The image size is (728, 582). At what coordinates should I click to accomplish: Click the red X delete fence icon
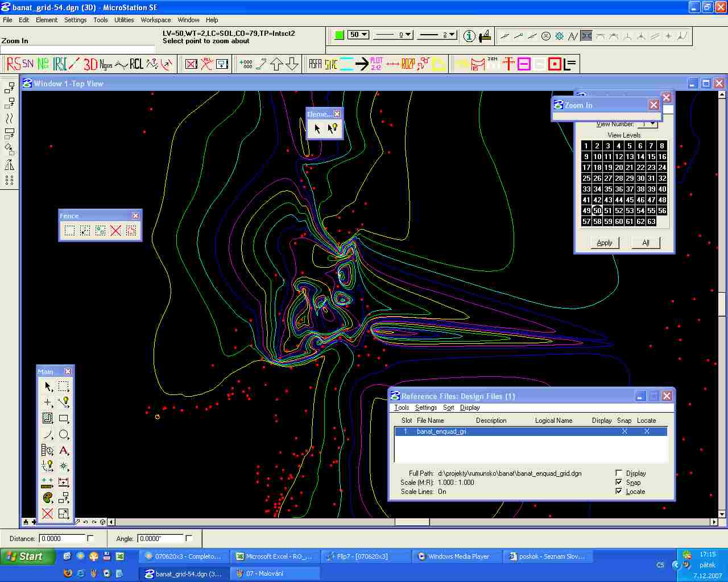[116, 230]
